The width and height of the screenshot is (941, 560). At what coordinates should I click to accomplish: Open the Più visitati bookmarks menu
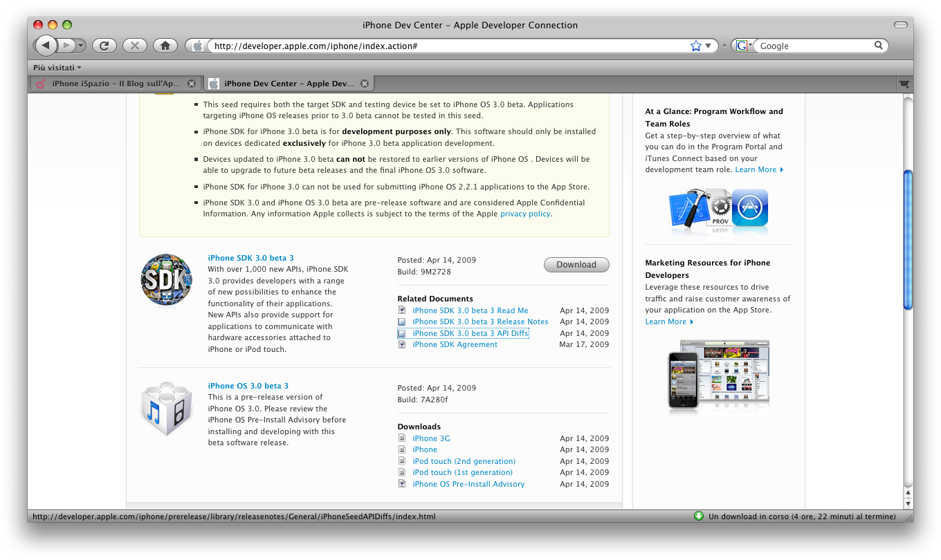(57, 68)
